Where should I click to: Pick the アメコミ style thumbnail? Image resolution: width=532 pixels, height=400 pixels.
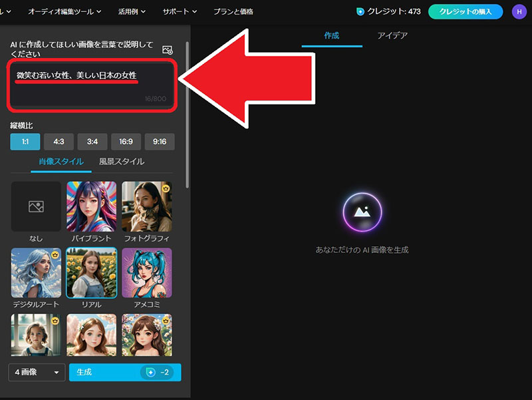tap(147, 273)
